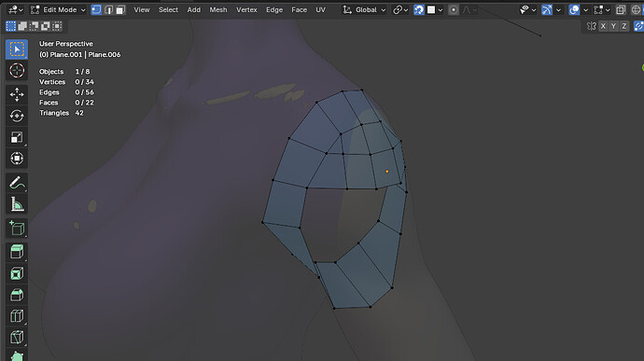This screenshot has width=644, height=361.
Task: Enable Y axis mirror
Action: pyautogui.click(x=613, y=26)
